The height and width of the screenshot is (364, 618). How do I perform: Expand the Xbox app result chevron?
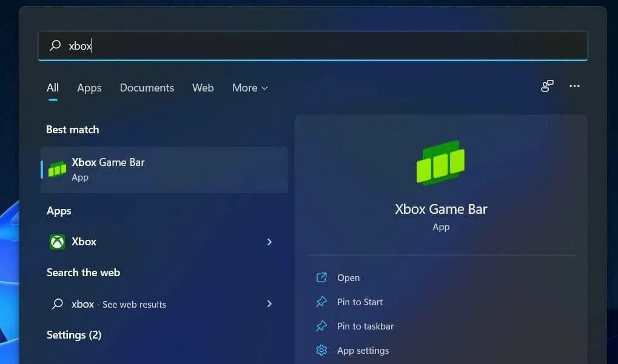pyautogui.click(x=269, y=242)
